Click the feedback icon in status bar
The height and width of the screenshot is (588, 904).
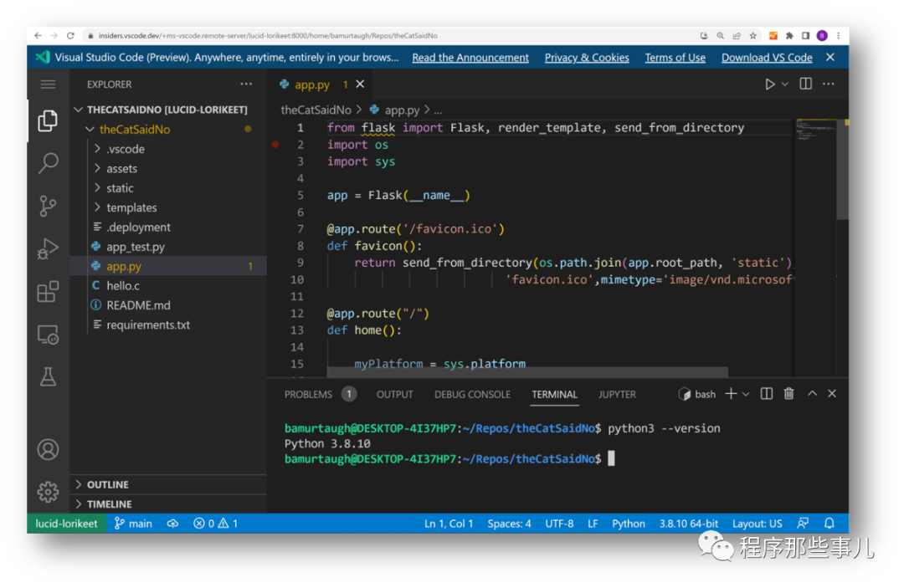coord(803,524)
